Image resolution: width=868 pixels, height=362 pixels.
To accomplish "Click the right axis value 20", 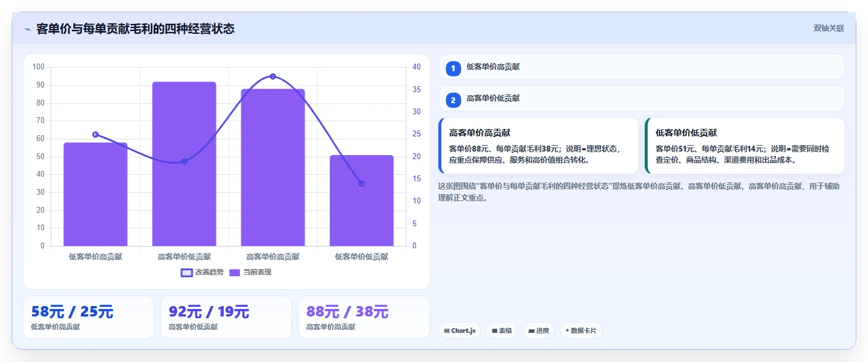I will (416, 156).
